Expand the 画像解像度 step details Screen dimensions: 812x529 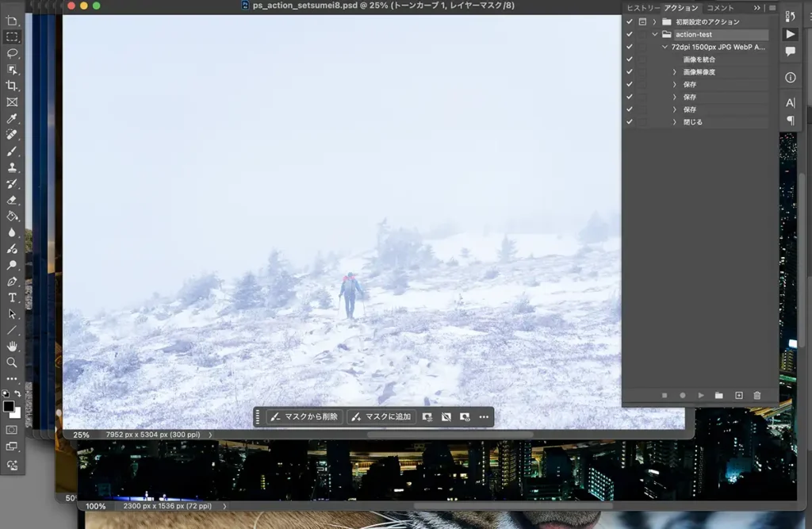coord(675,72)
